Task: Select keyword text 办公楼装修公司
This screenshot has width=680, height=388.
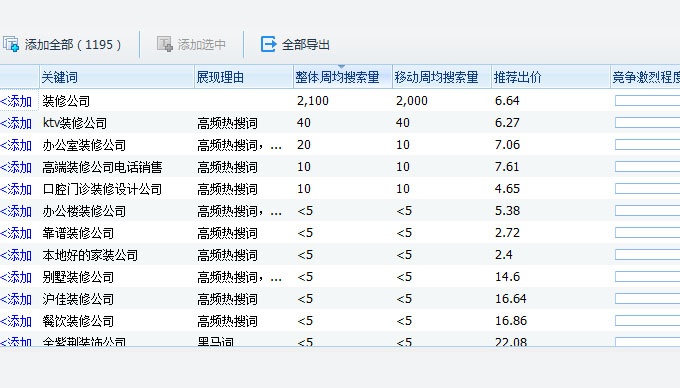Action: [84, 212]
